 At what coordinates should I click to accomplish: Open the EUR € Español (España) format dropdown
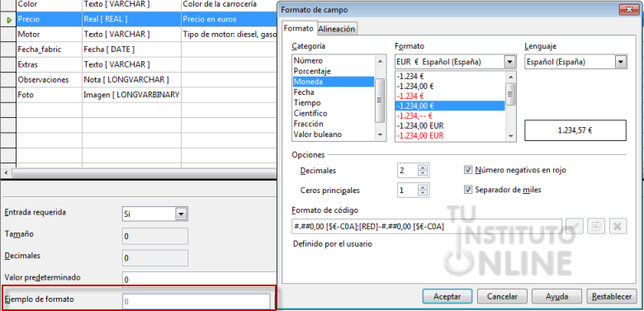509,62
